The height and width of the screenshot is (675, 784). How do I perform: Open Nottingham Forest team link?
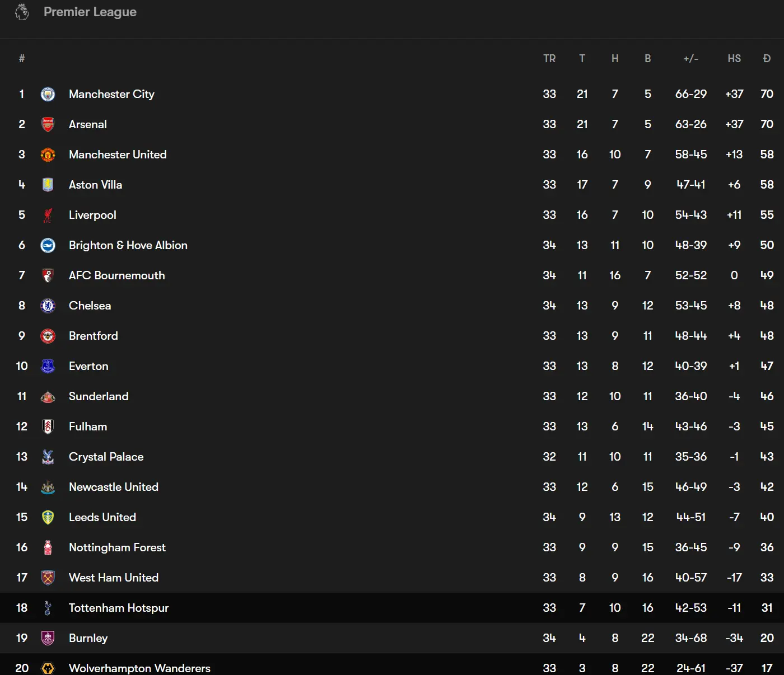pyautogui.click(x=117, y=547)
